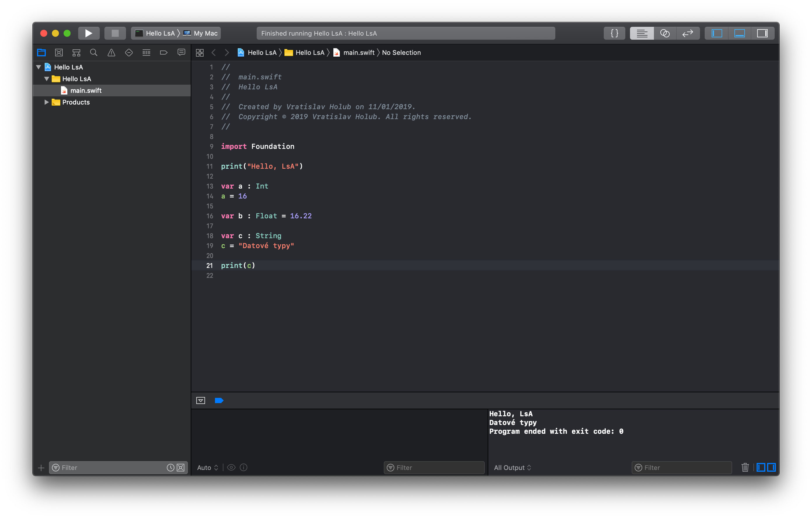Click the Stop button in toolbar

coord(115,33)
